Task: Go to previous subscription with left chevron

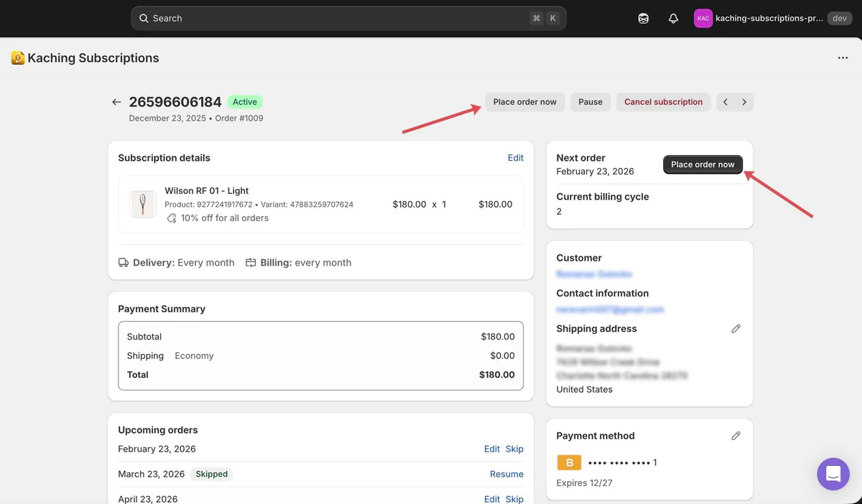Action: coord(726,102)
